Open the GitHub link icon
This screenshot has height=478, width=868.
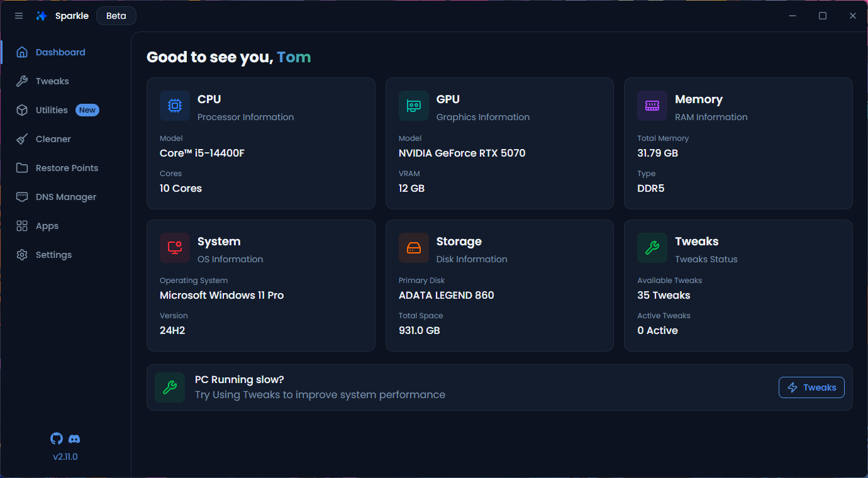57,439
